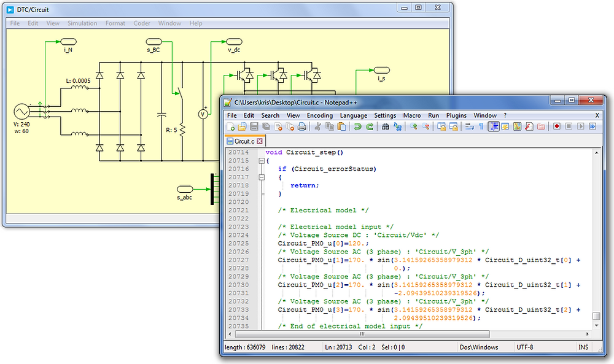Viewport: 614px width, 364px height.
Task: Select the i_s output port block
Action: (381, 70)
